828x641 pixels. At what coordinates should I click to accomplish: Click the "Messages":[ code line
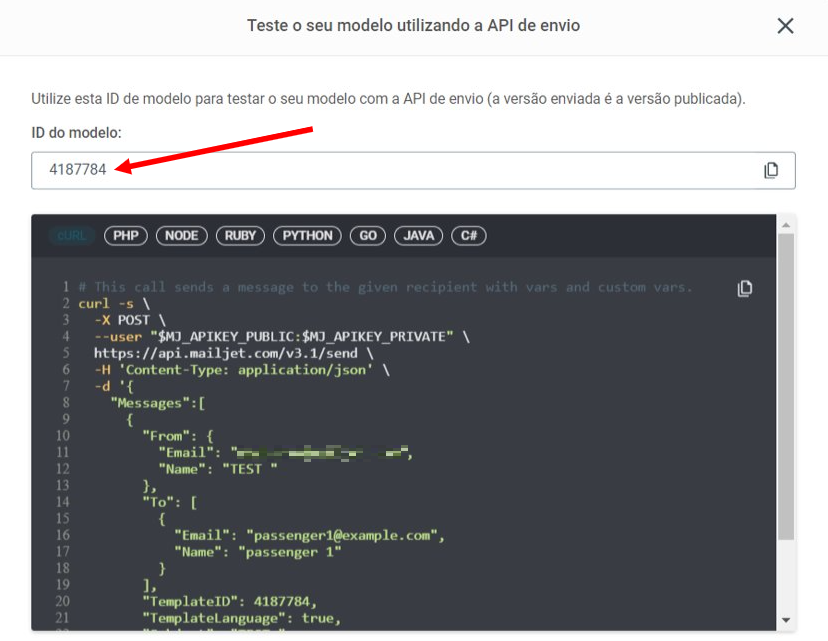[157, 403]
